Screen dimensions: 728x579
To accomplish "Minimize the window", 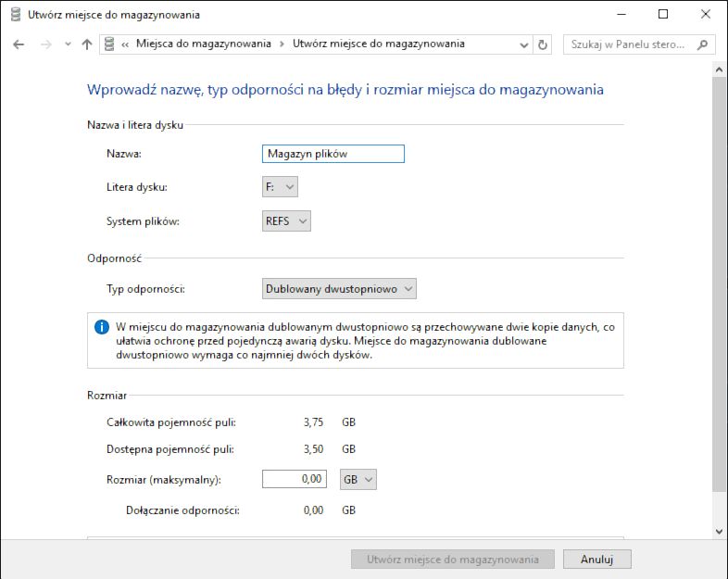I will pyautogui.click(x=621, y=15).
